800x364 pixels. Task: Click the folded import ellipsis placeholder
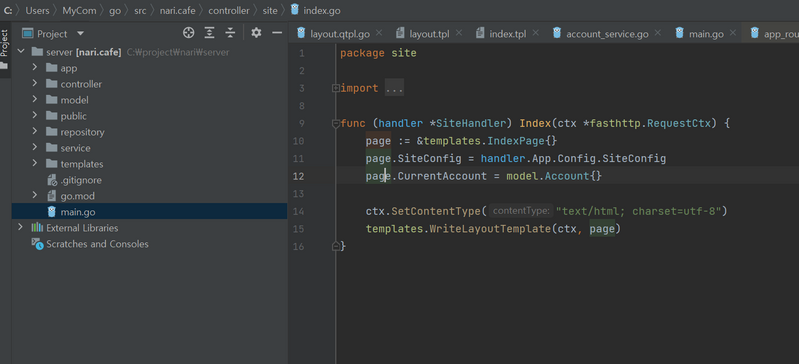click(394, 88)
